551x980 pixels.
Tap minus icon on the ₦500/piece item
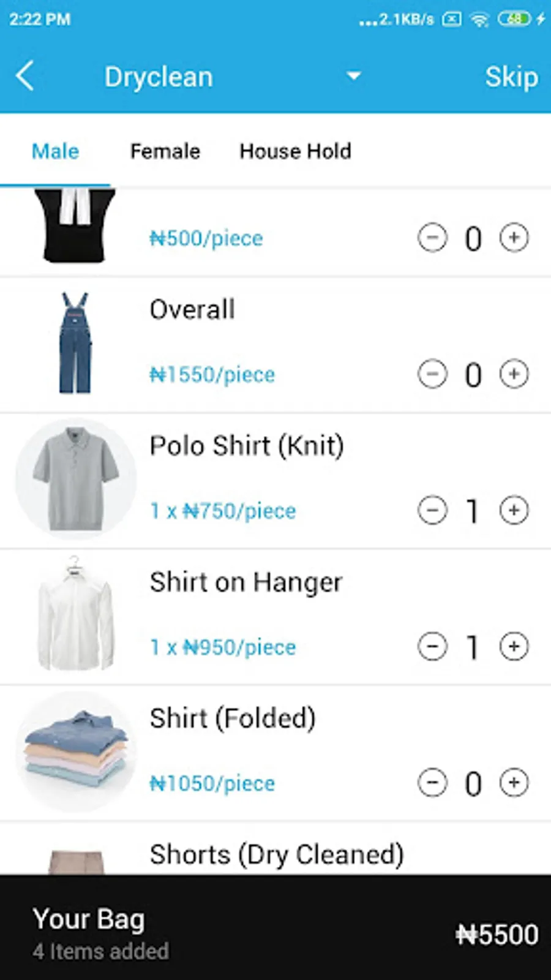[432, 238]
